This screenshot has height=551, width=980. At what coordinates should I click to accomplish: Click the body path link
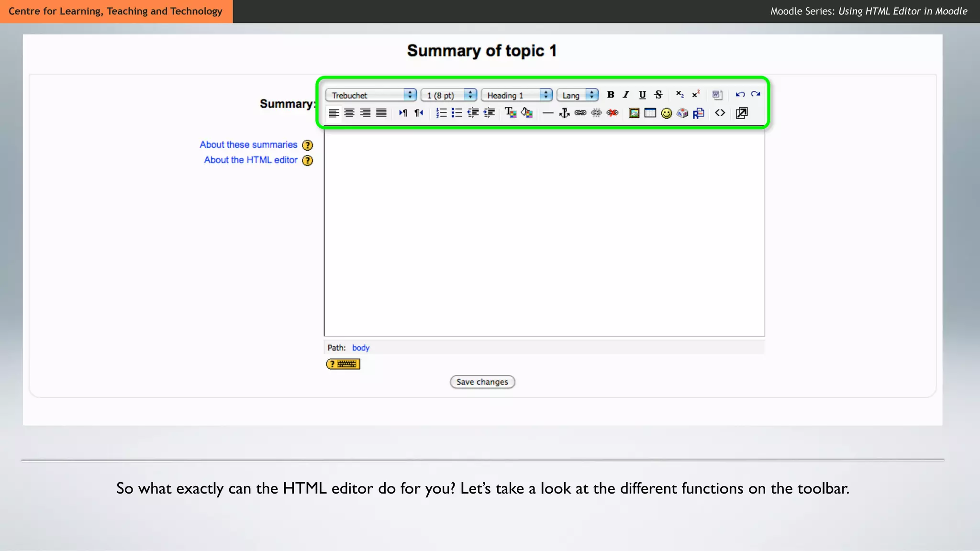click(x=361, y=348)
